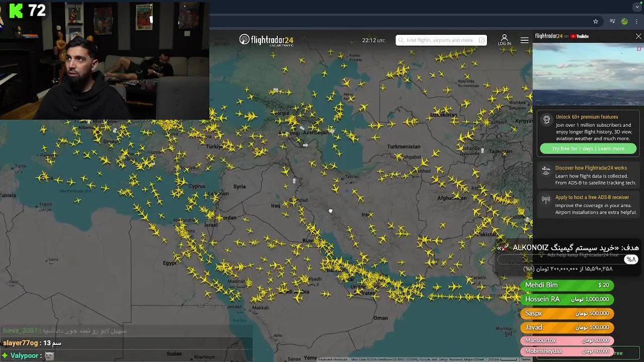This screenshot has width=644, height=362.
Task: Click the green browser profile avatar
Action: point(624,22)
